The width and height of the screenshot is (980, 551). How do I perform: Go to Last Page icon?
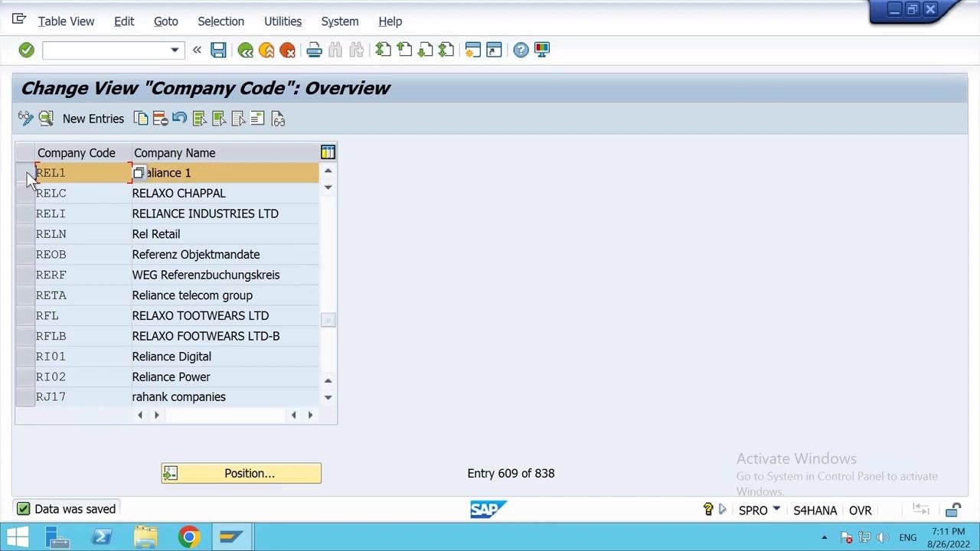point(446,50)
